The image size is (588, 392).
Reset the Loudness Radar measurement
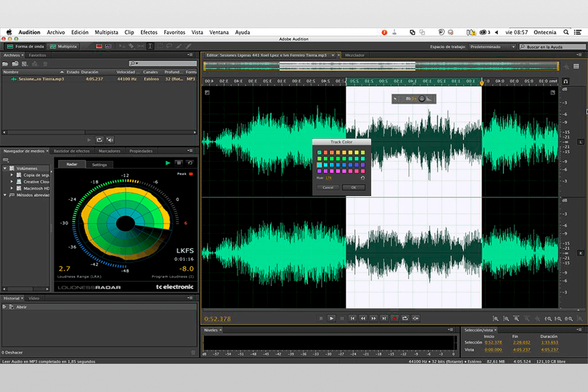(x=190, y=163)
